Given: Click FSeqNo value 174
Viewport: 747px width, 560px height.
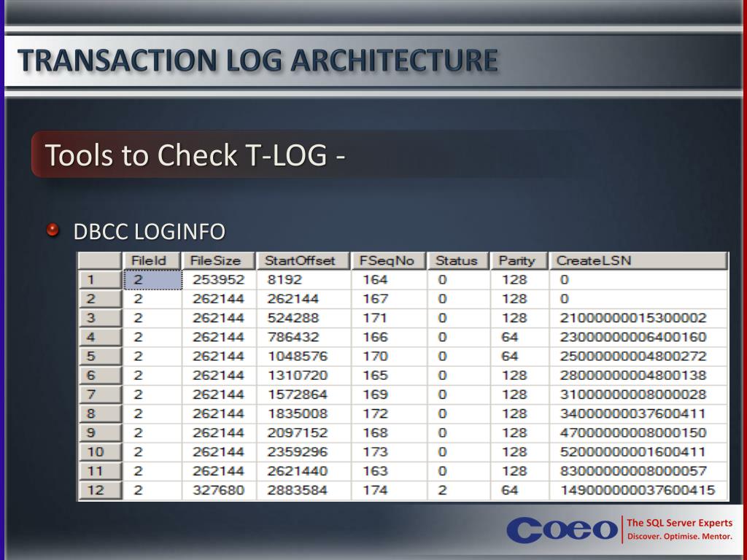Looking at the screenshot, I should pos(375,490).
